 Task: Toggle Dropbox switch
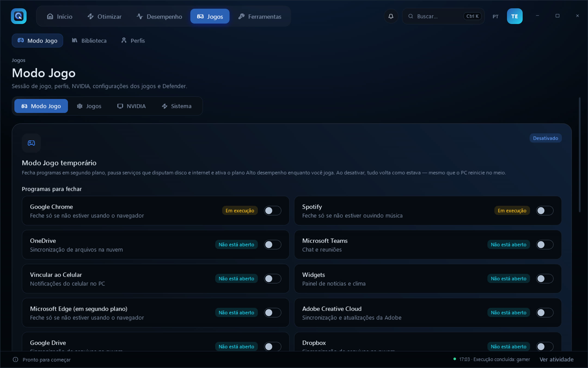545,346
